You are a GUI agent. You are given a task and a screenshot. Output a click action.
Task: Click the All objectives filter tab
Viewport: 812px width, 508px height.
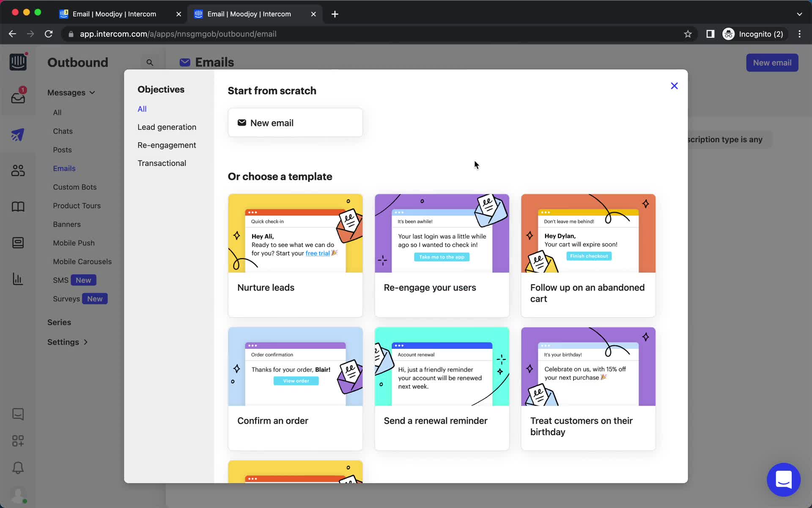coord(142,109)
